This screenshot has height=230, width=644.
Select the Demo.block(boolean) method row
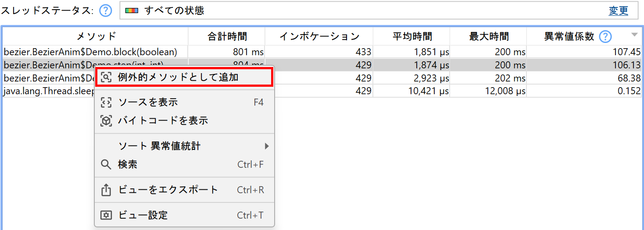pyautogui.click(x=90, y=52)
